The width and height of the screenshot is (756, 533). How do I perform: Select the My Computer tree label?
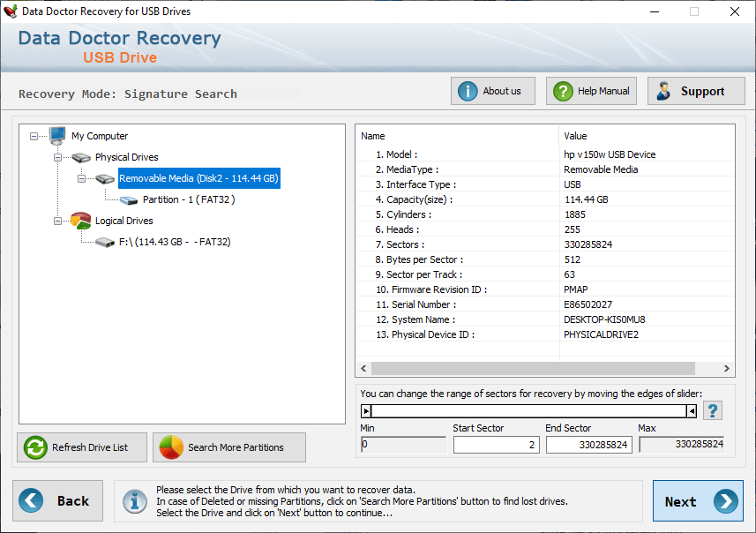pyautogui.click(x=100, y=136)
